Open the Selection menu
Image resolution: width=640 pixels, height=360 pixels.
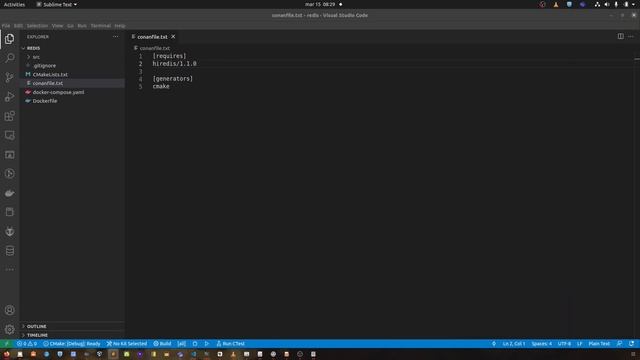click(37, 26)
